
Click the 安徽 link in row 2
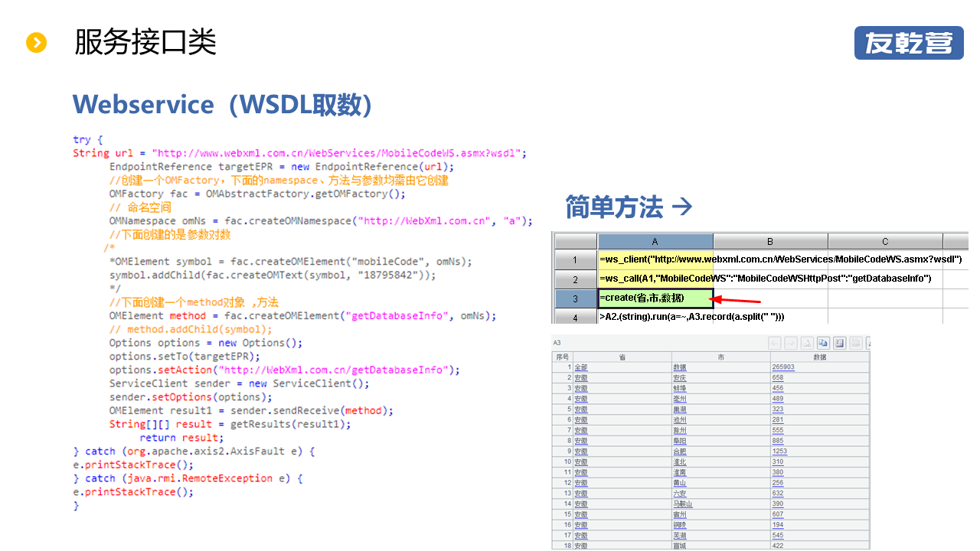tap(580, 378)
